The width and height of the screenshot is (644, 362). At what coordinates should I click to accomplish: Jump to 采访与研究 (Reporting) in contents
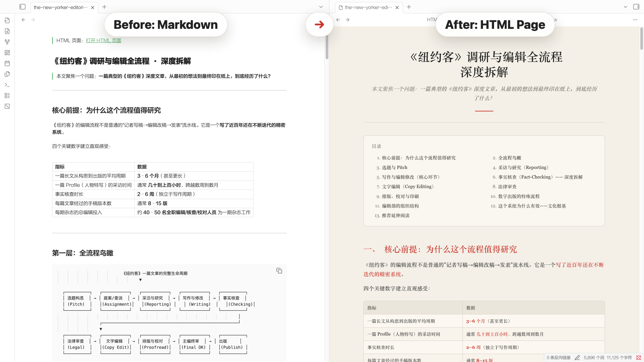pos(524,168)
